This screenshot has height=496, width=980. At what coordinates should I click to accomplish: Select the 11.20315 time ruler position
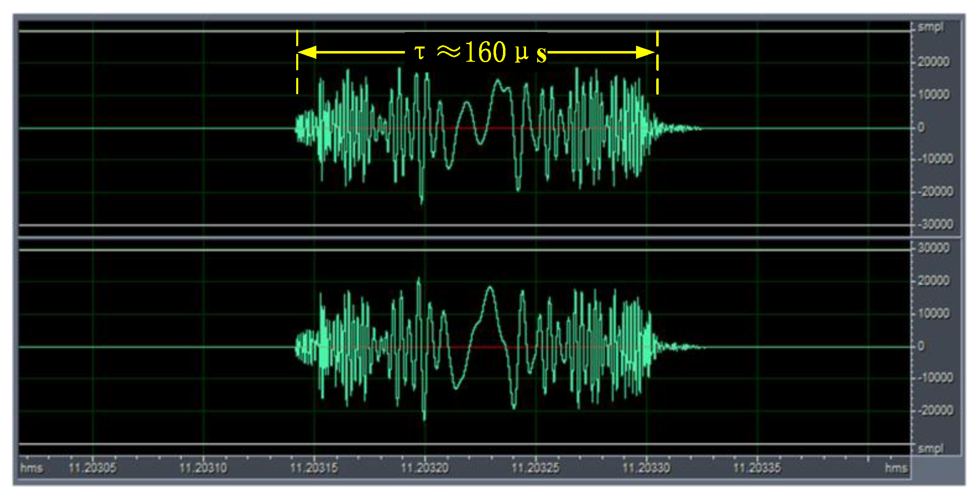[x=314, y=468]
